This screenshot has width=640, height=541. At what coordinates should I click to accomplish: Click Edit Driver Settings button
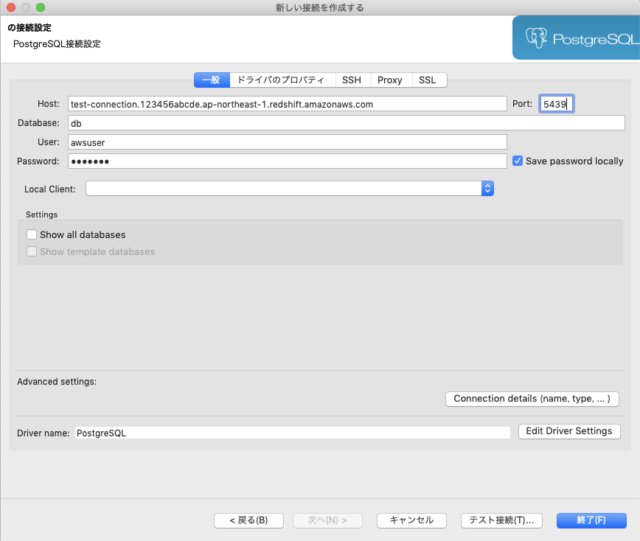pos(569,431)
